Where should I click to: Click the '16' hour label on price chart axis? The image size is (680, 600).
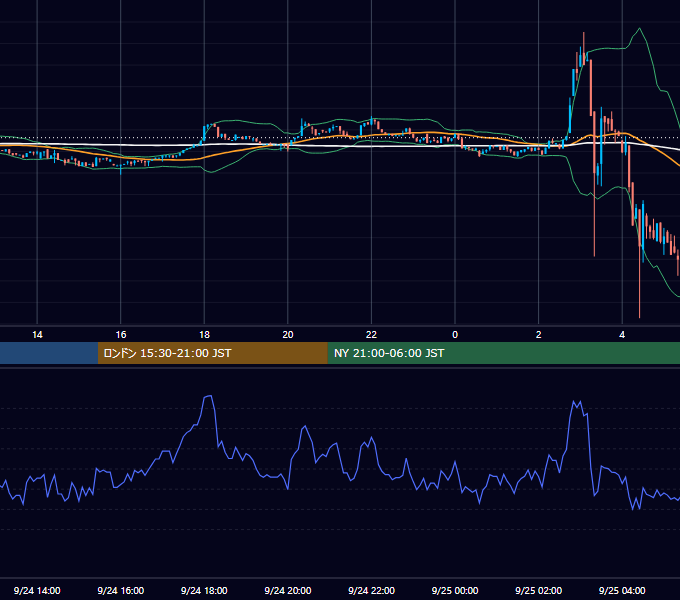[x=121, y=335]
